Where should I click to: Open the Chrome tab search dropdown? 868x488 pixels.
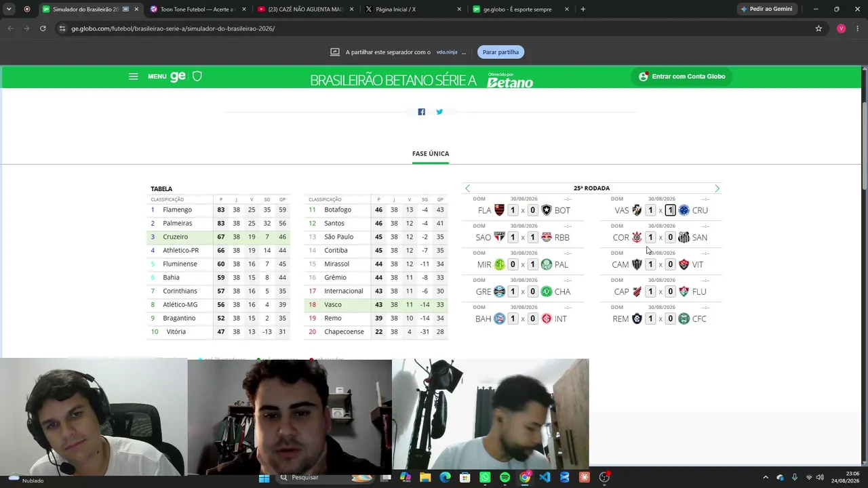[9, 9]
